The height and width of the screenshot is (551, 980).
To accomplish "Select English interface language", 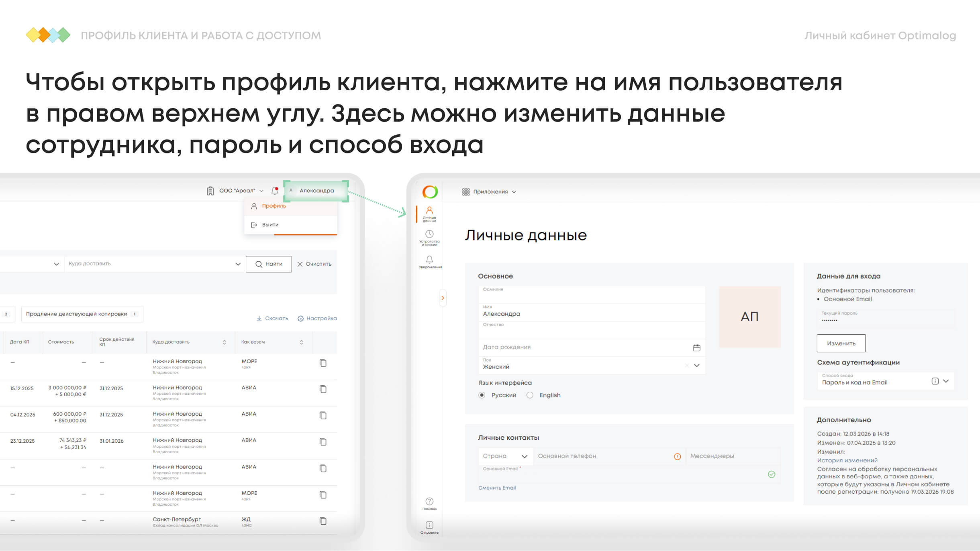I will [x=530, y=395].
